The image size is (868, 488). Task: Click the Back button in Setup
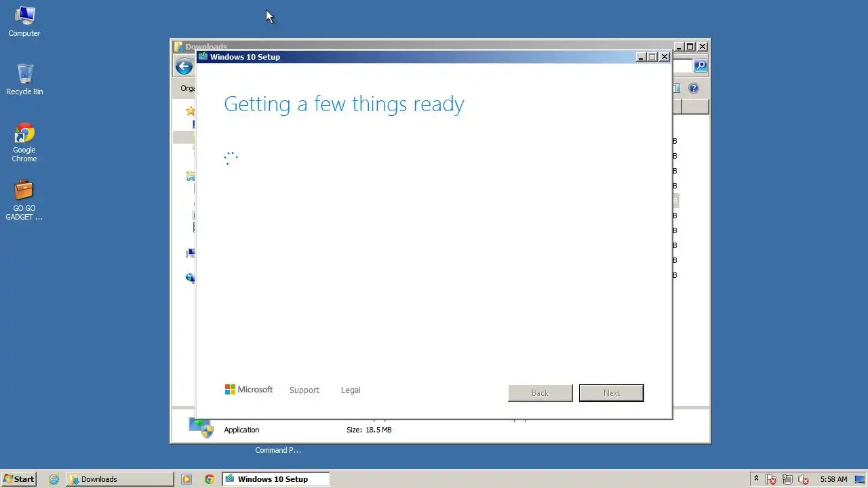[540, 393]
